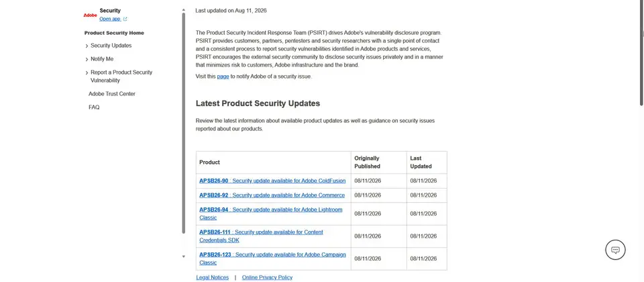Open APSB26-94 Lightroom Classic bulletin

point(270,214)
